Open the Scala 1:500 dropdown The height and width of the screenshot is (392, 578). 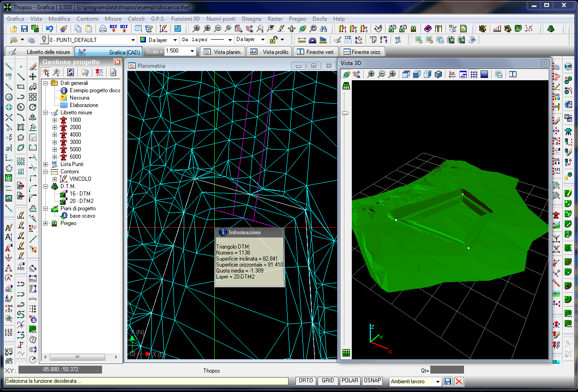[193, 51]
